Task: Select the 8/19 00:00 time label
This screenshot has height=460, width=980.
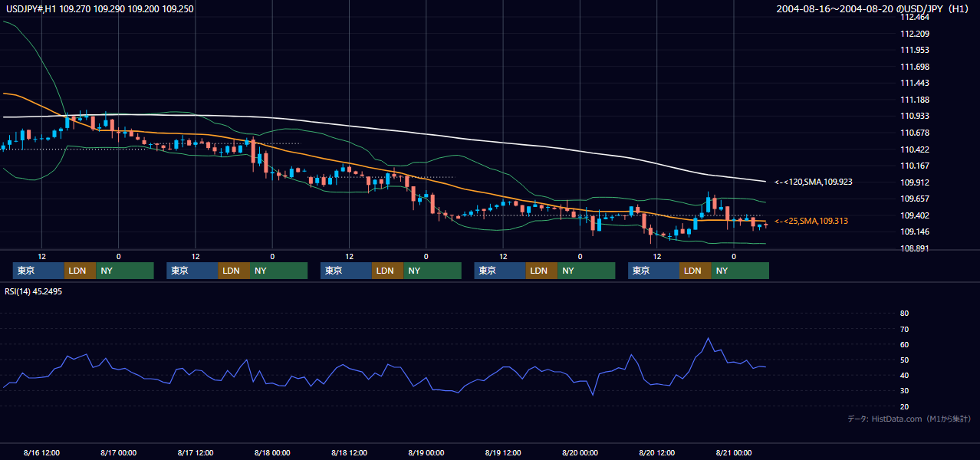Action: point(426,452)
